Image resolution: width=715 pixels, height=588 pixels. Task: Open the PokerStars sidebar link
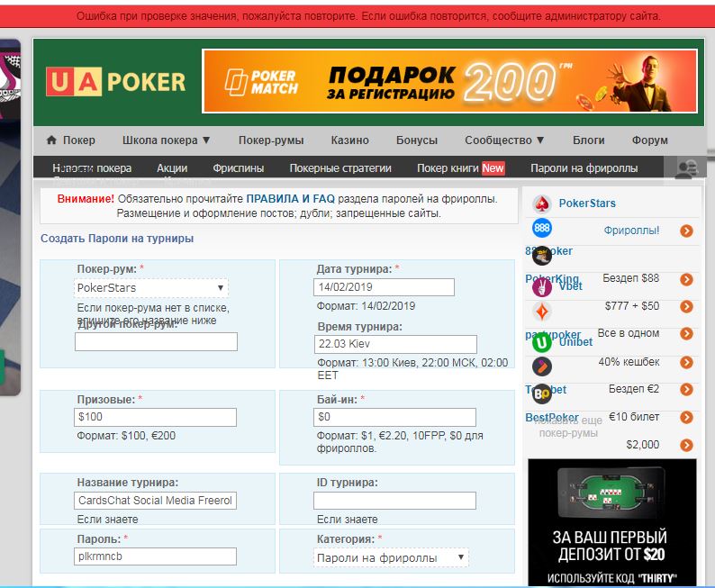587,204
